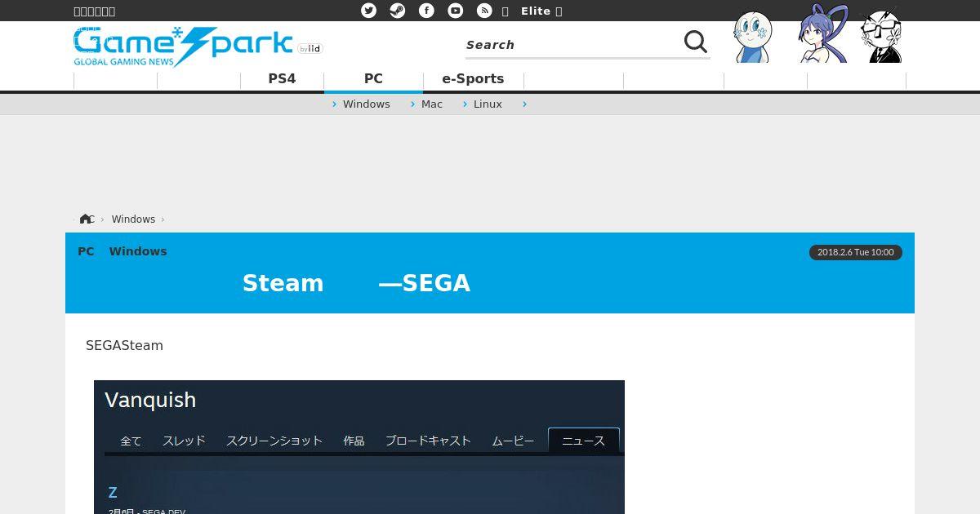Viewport: 980px width, 514px height.
Task: Visit the Facebook page icon
Action: click(x=426, y=11)
